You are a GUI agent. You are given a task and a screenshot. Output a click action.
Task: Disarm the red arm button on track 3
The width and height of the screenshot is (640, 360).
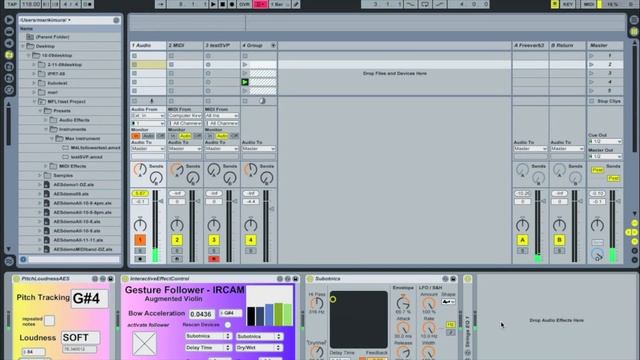pyautogui.click(x=213, y=259)
